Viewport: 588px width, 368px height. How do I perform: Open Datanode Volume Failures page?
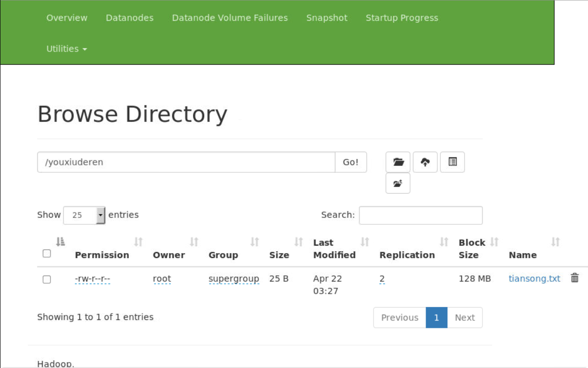pos(230,18)
